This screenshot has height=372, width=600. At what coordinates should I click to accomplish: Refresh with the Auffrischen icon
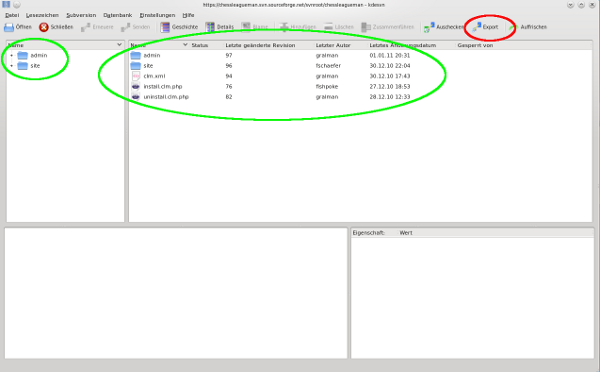514,27
